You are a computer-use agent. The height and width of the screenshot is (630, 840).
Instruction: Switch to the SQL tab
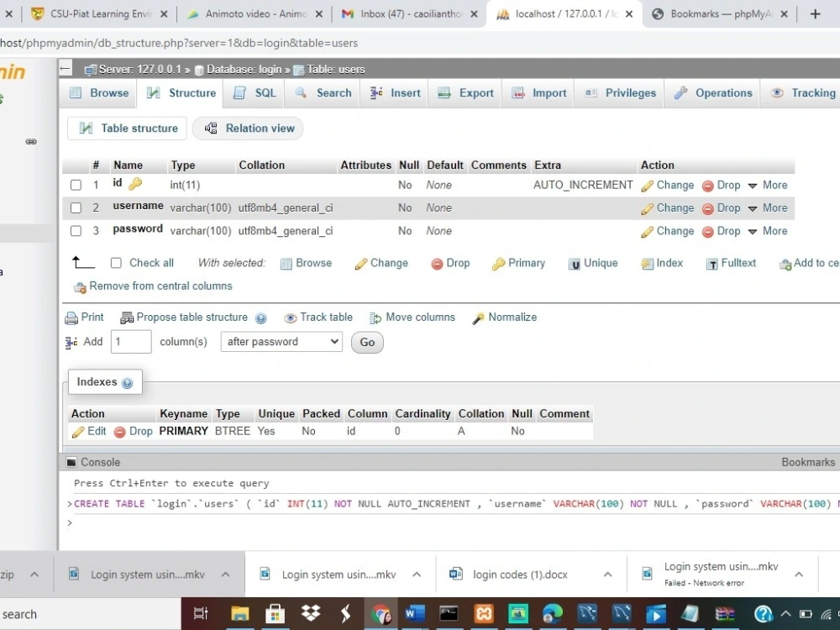[255, 92]
